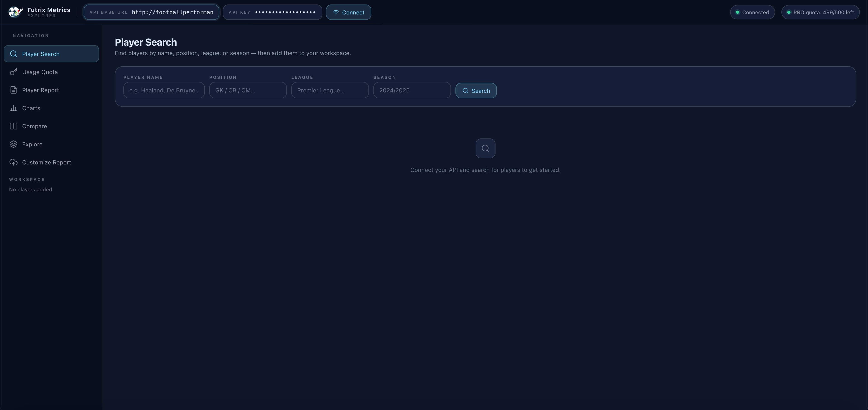The height and width of the screenshot is (410, 868).
Task: Select the Player Search magnifier icon
Action: 14,54
